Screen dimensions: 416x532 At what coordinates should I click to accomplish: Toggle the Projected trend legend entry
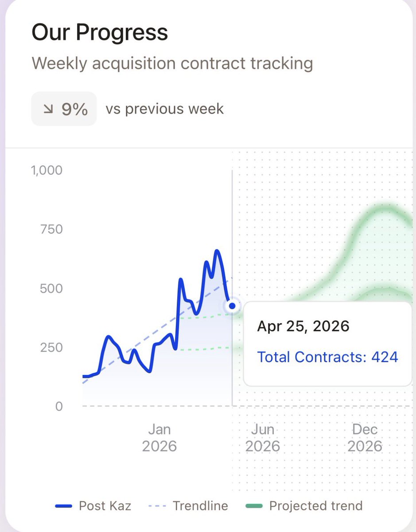click(304, 505)
